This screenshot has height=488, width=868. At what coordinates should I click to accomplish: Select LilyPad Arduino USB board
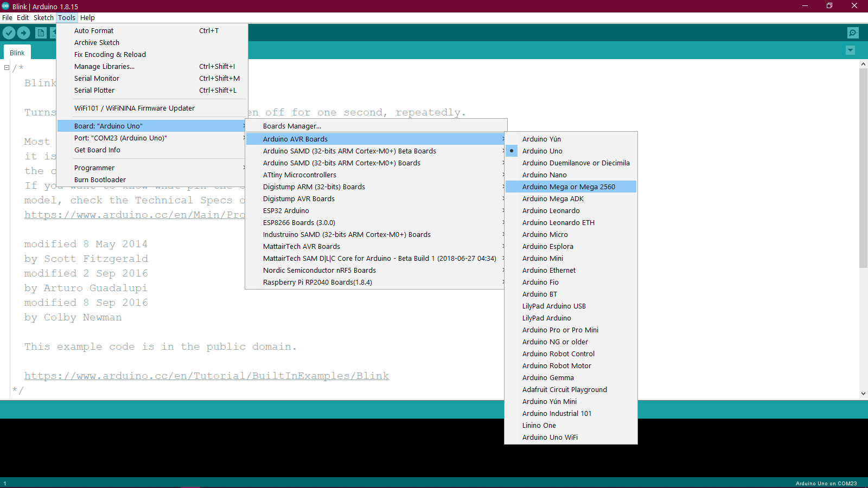(x=571, y=306)
